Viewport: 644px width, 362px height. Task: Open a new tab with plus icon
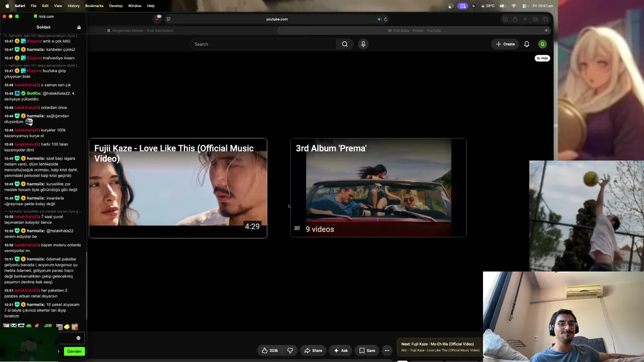(525, 19)
